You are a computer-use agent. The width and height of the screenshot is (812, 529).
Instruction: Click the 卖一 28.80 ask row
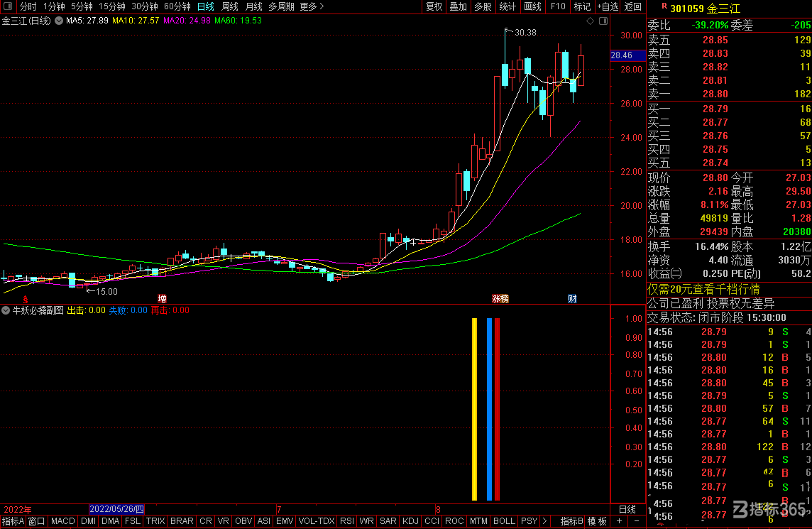729,94
